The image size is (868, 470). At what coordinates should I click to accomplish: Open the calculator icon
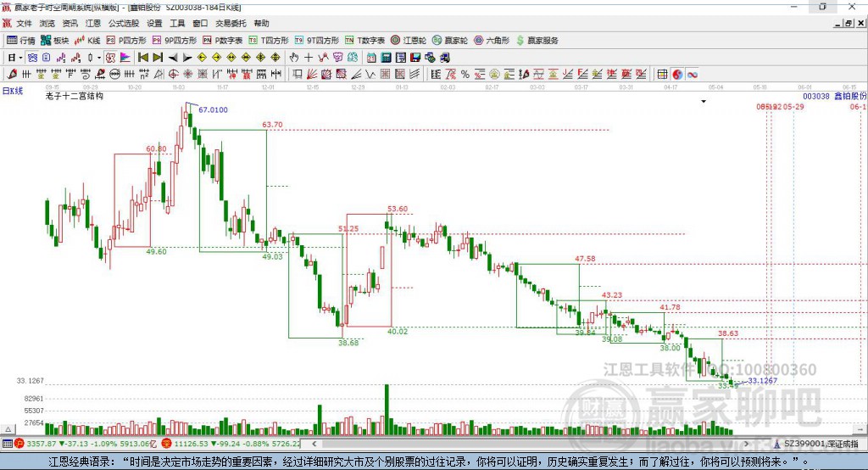[x=386, y=58]
